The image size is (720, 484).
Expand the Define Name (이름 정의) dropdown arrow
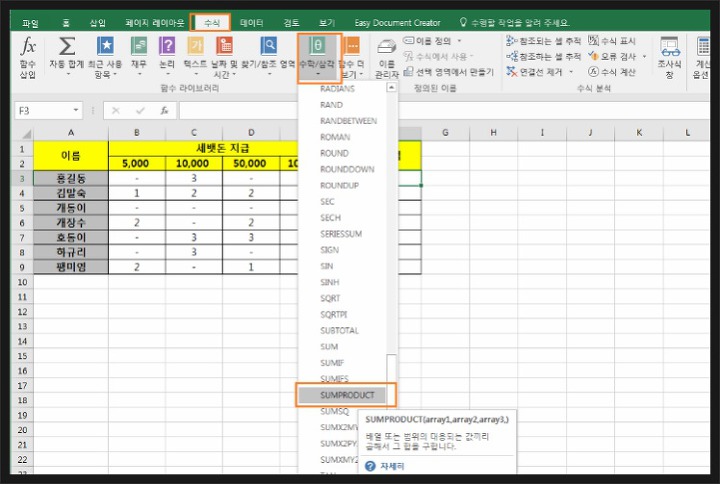459,41
